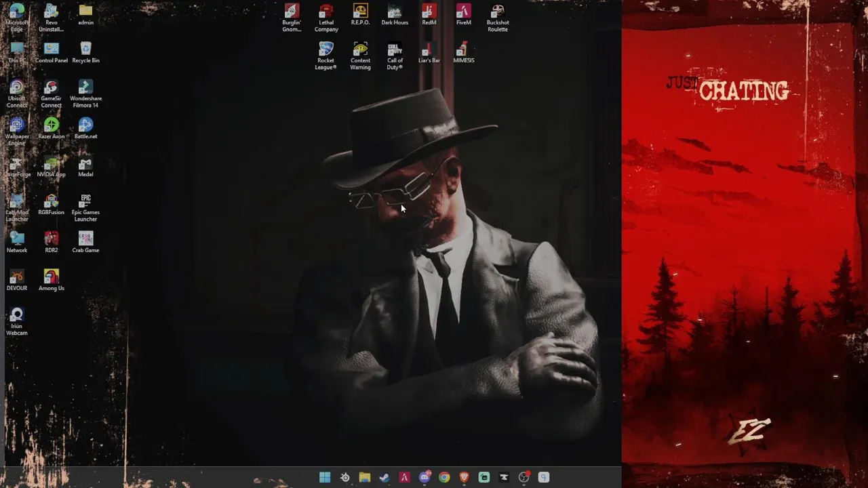The height and width of the screenshot is (488, 868).
Task: Open Google Chrome from the taskbar
Action: (x=444, y=477)
